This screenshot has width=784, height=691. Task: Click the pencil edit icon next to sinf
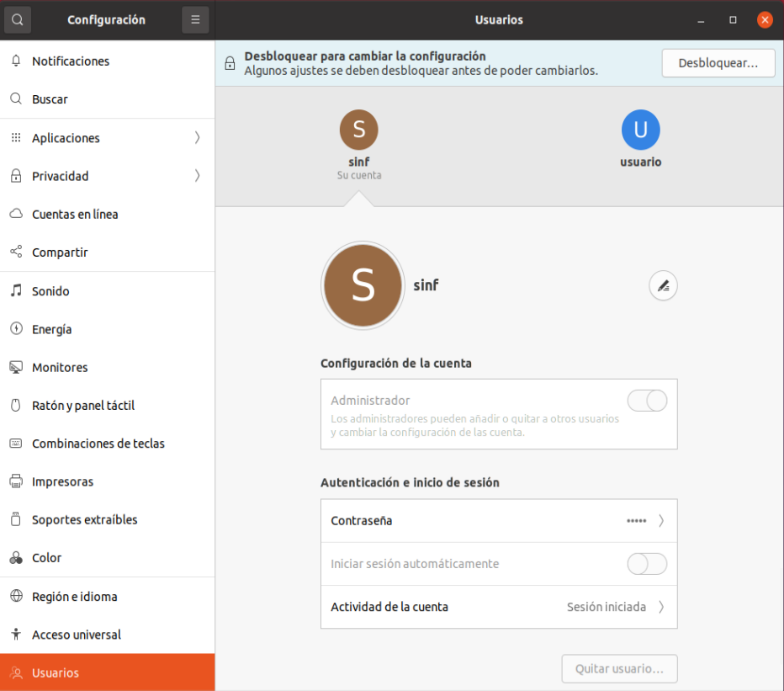tap(663, 286)
